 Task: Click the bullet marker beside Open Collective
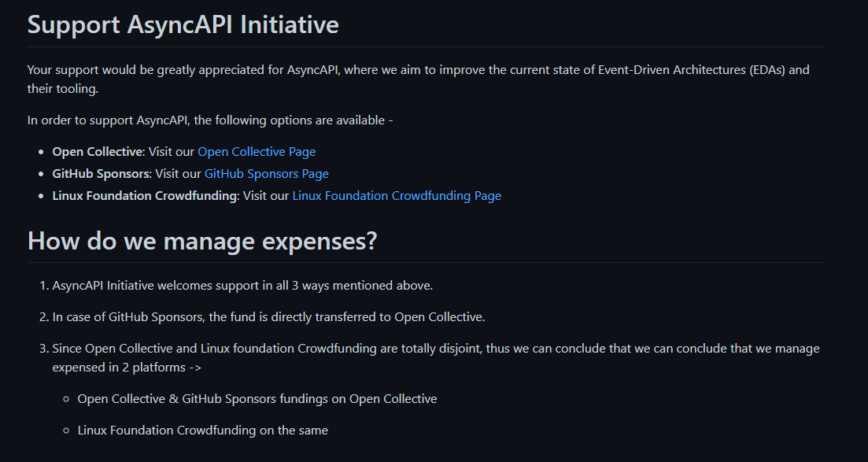click(40, 151)
